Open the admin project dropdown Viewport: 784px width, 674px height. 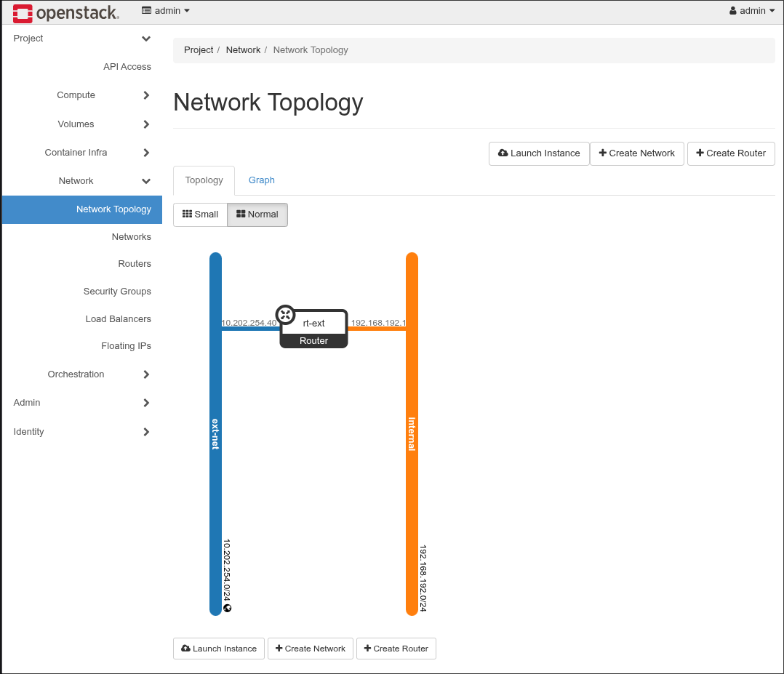[166, 11]
